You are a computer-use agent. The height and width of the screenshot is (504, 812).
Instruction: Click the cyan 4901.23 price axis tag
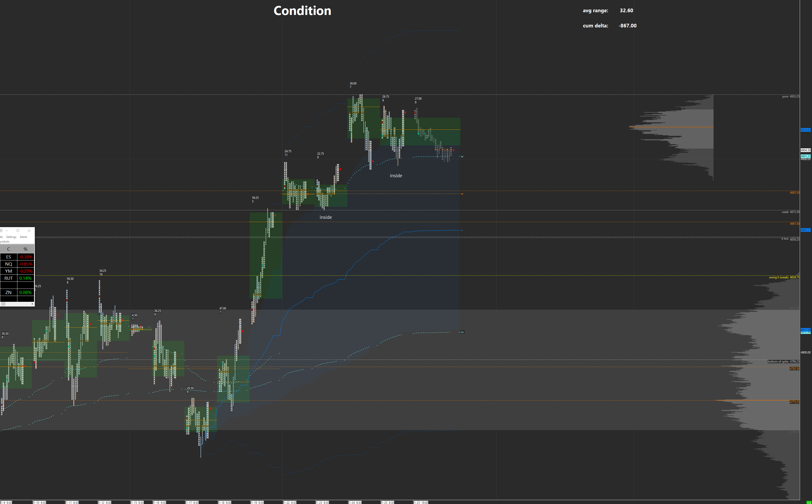[806, 156]
